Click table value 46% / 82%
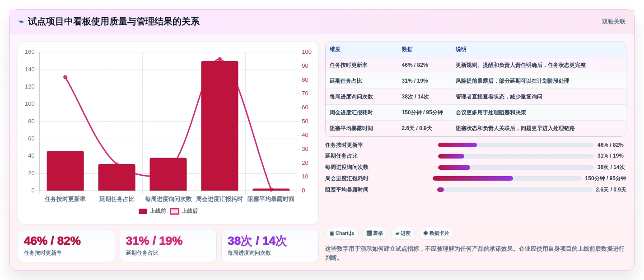The width and height of the screenshot is (644, 280). 415,65
